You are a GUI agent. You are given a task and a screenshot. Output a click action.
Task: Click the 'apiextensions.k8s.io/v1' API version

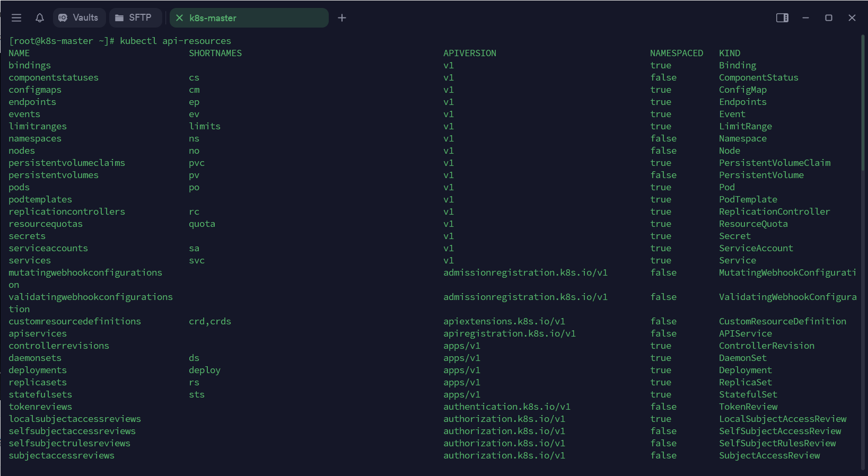point(504,321)
